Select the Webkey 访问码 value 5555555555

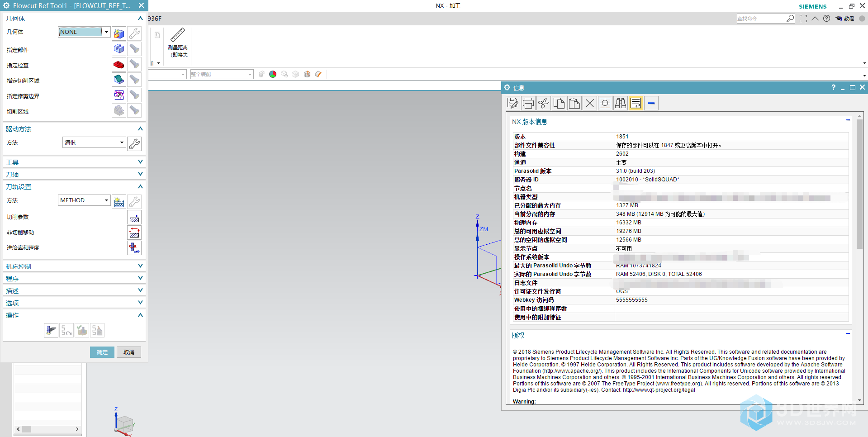[632, 300]
